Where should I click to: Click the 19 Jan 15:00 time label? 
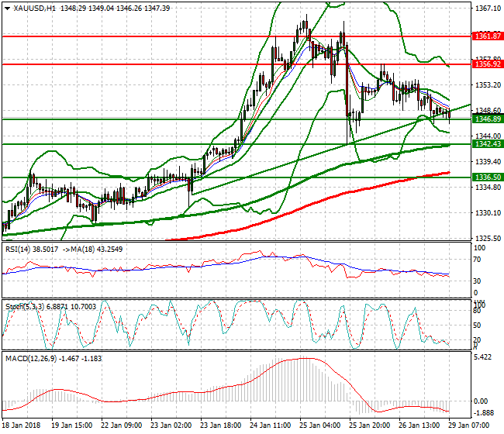[x=71, y=425]
